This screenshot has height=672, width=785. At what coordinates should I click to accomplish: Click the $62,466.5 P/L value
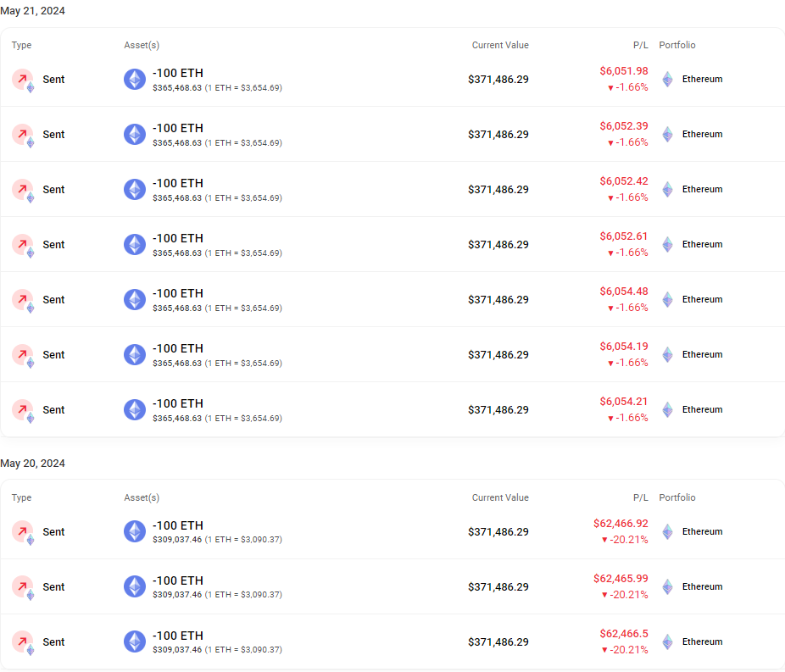point(623,633)
